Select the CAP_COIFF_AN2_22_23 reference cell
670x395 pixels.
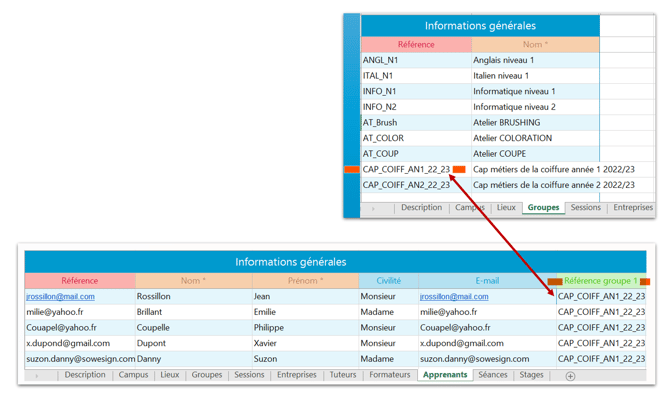416,185
